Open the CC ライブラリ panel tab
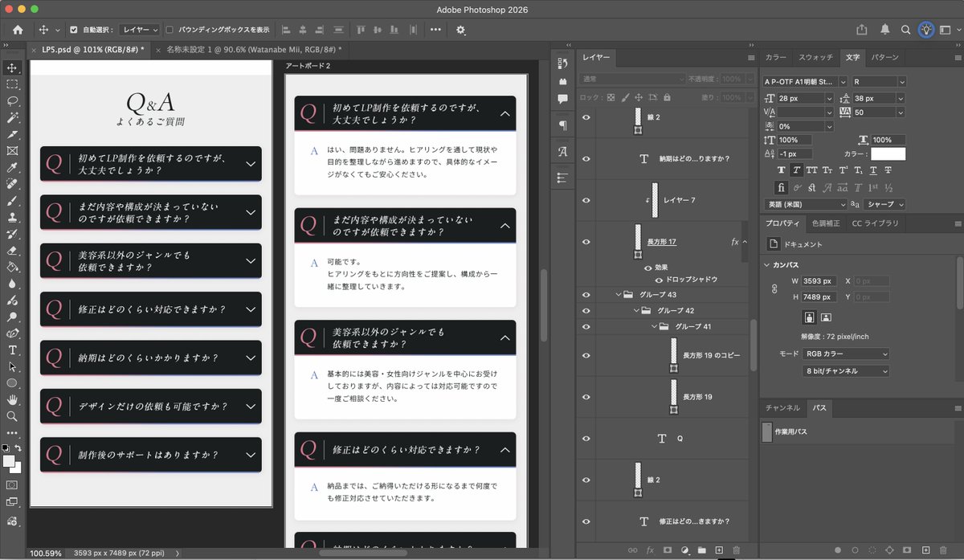 pyautogui.click(x=876, y=223)
